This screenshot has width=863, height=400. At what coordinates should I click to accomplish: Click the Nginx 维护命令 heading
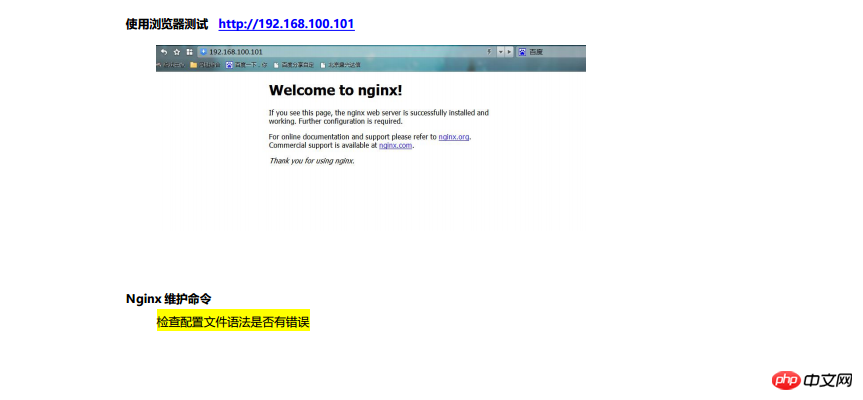pyautogui.click(x=168, y=299)
